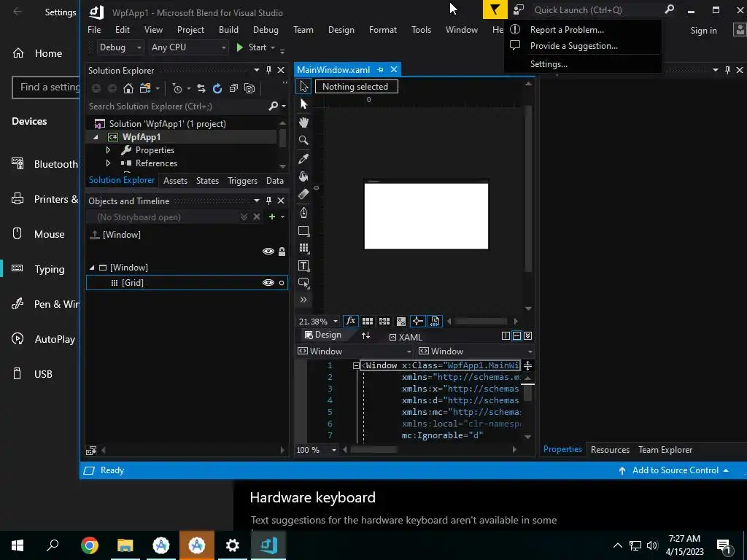Collapse the XAML pane with double chevron
Viewport: 747px width, 560px height.
point(528,335)
